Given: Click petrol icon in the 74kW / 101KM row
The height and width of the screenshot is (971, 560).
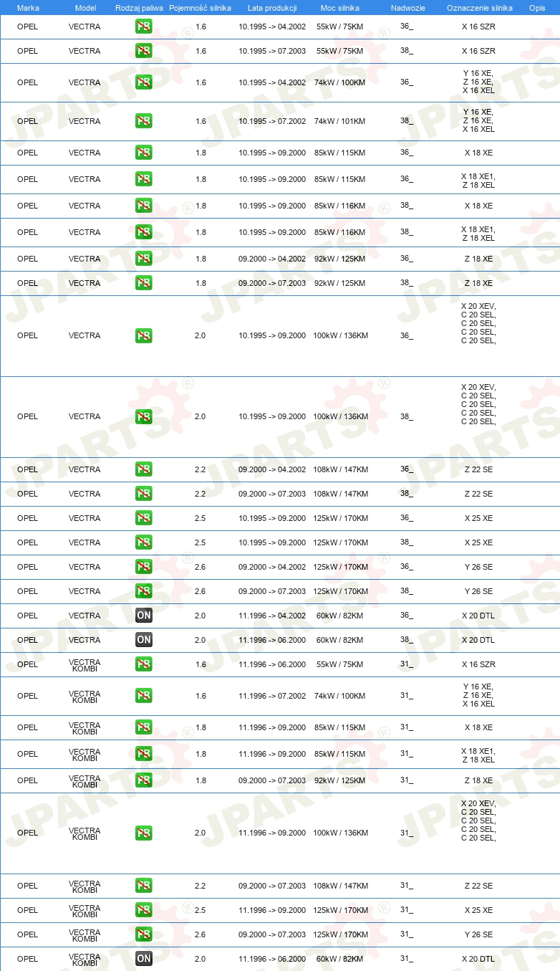Looking at the screenshot, I should (x=144, y=121).
